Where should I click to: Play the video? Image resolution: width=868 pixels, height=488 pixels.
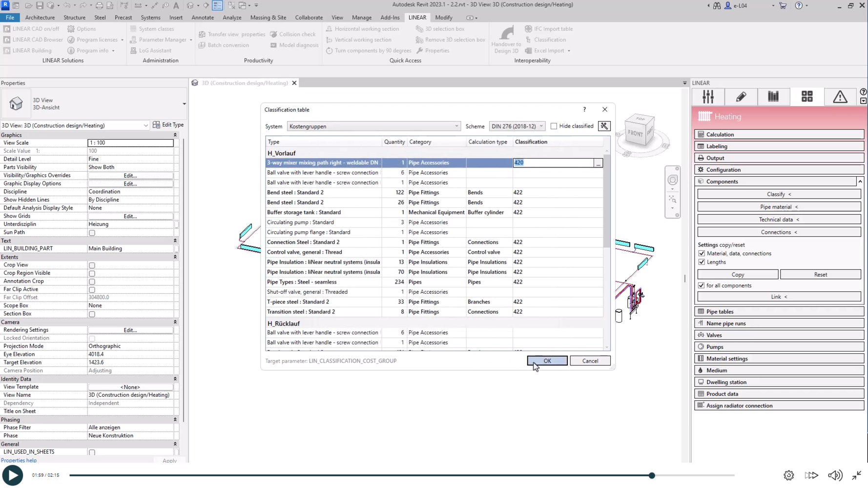pos(13,475)
